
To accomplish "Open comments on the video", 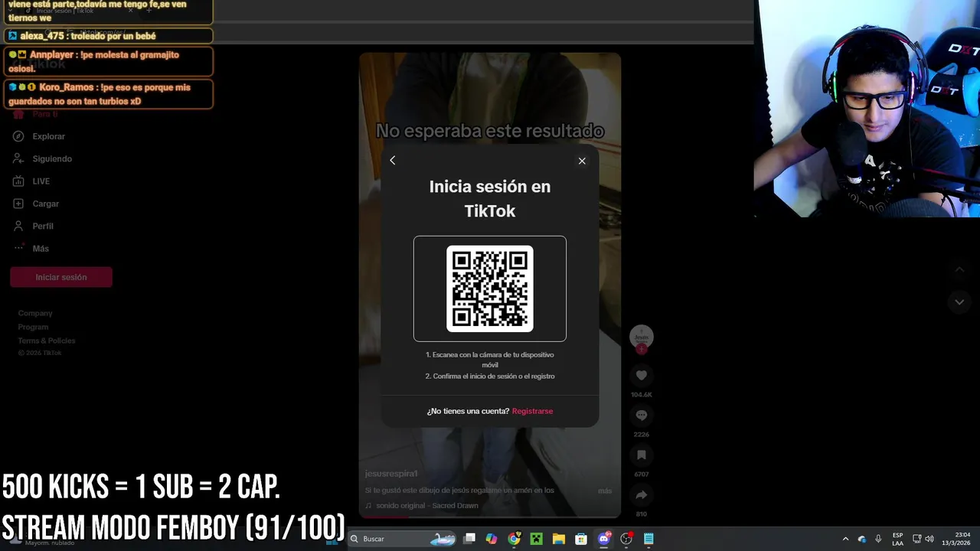I will tap(642, 415).
